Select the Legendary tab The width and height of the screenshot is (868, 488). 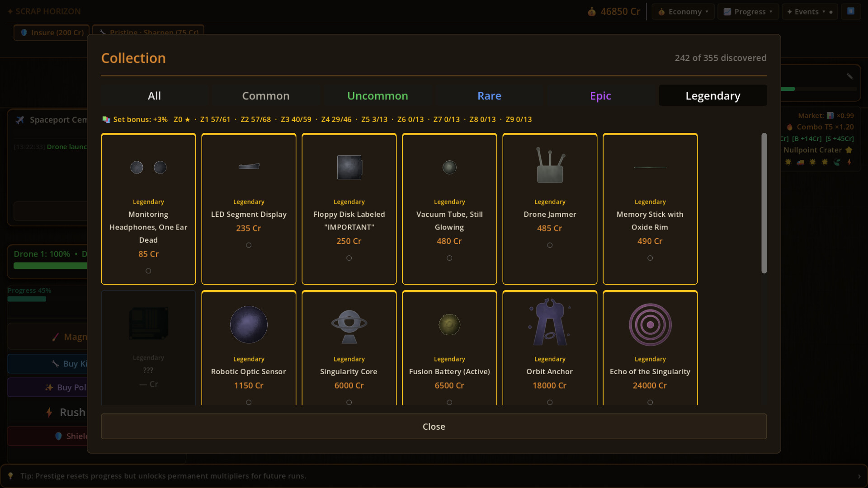pyautogui.click(x=713, y=95)
